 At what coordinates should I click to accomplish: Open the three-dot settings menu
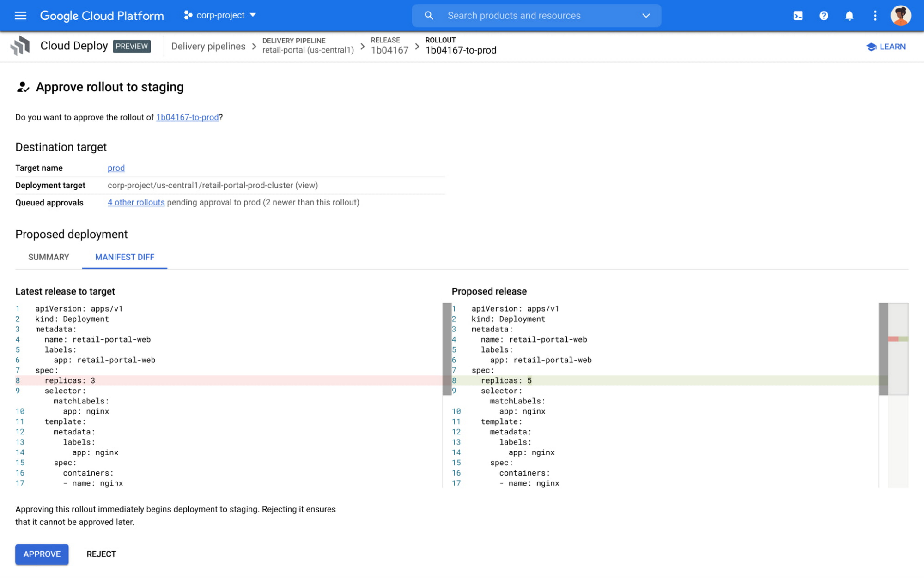click(875, 16)
